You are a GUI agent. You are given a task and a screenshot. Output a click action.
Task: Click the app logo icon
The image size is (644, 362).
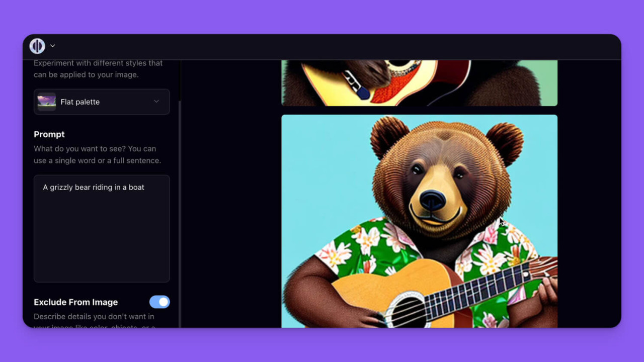[37, 46]
